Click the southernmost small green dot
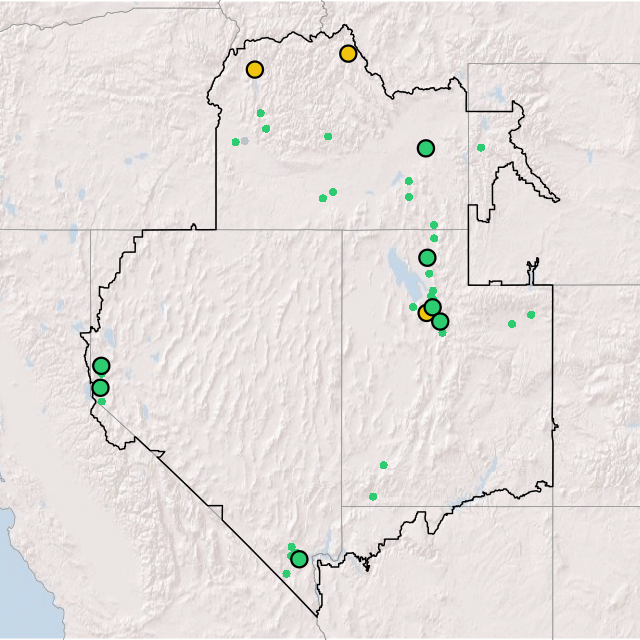640x640 pixels. coord(286,574)
